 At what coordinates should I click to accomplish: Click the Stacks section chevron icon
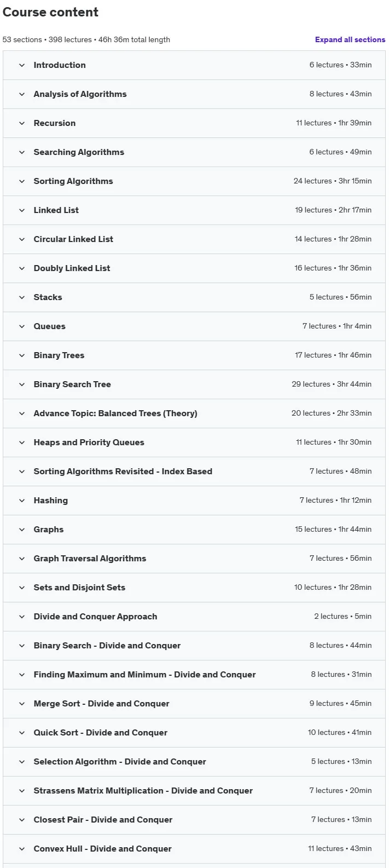(x=22, y=297)
